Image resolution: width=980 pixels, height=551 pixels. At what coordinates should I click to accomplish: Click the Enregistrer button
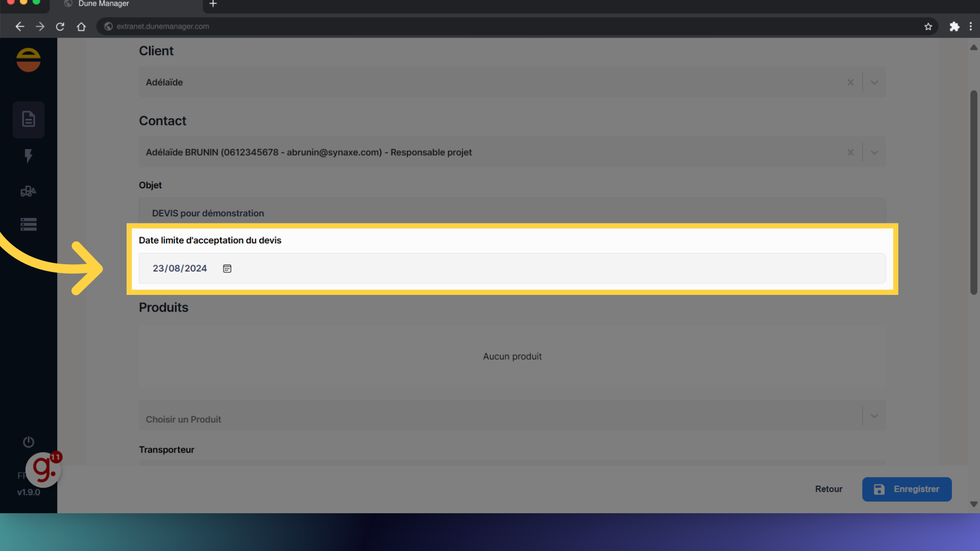click(x=906, y=489)
